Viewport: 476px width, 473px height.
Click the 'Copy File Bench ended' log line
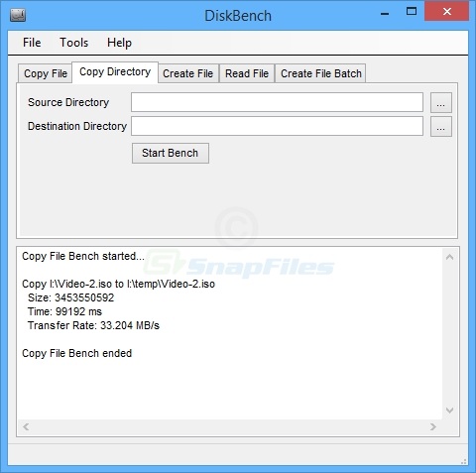76,353
